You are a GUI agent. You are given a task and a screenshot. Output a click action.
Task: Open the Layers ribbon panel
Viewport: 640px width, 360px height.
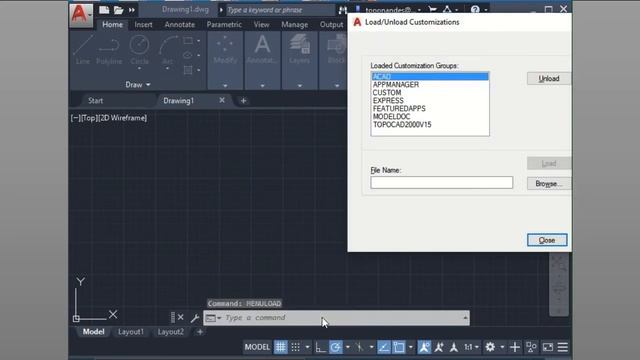pyautogui.click(x=299, y=60)
